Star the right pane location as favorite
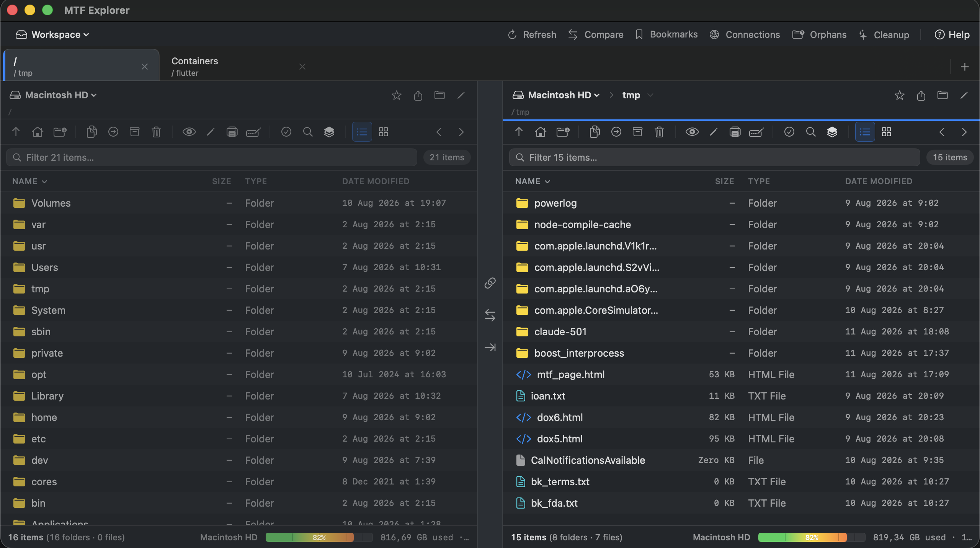980x548 pixels. pyautogui.click(x=900, y=95)
